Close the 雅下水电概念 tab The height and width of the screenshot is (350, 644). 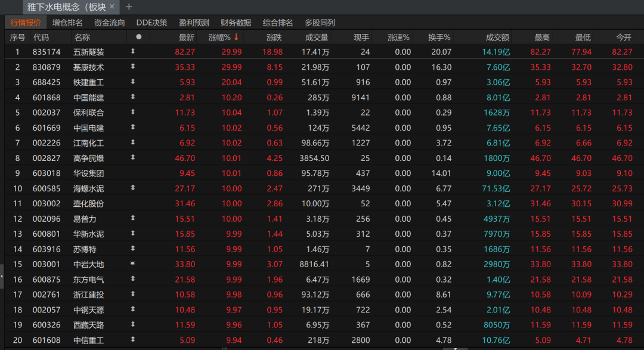tap(112, 7)
